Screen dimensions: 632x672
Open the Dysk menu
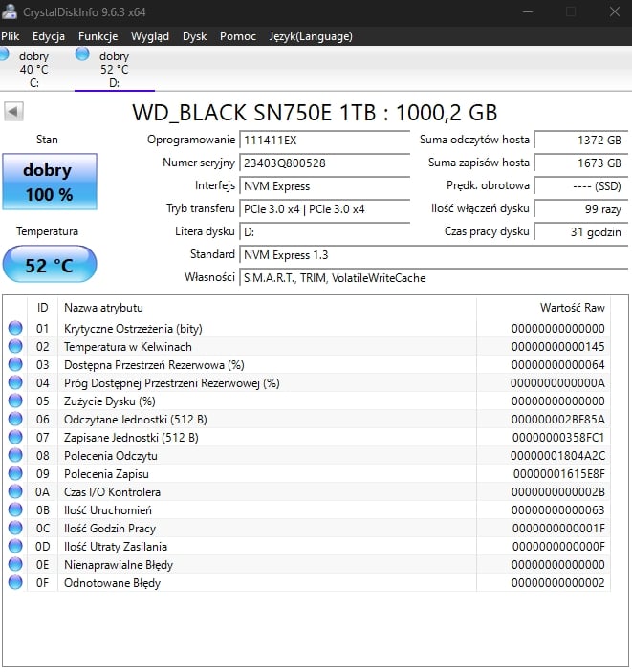[194, 36]
